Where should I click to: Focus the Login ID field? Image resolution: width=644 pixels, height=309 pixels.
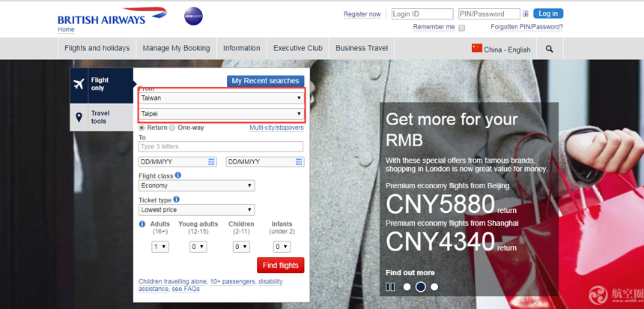point(422,14)
